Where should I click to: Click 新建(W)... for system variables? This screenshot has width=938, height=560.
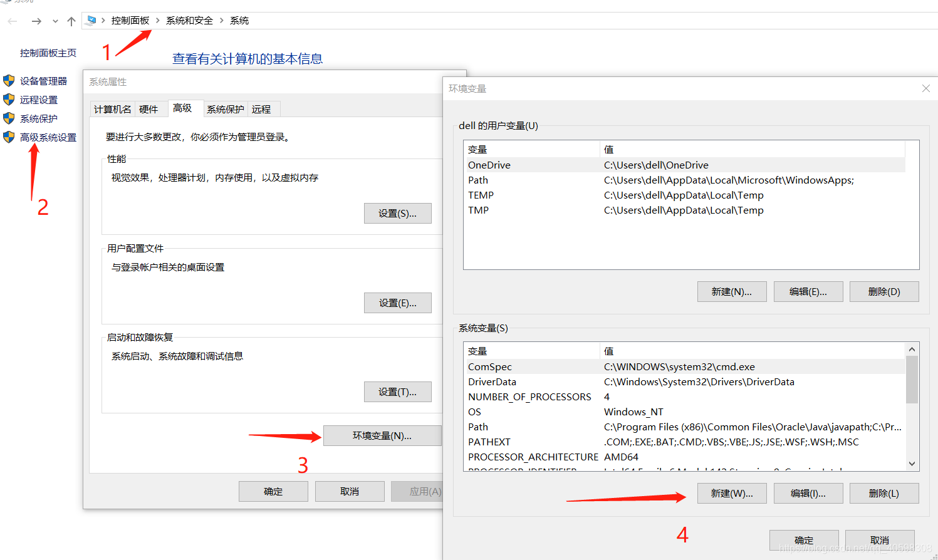click(732, 494)
